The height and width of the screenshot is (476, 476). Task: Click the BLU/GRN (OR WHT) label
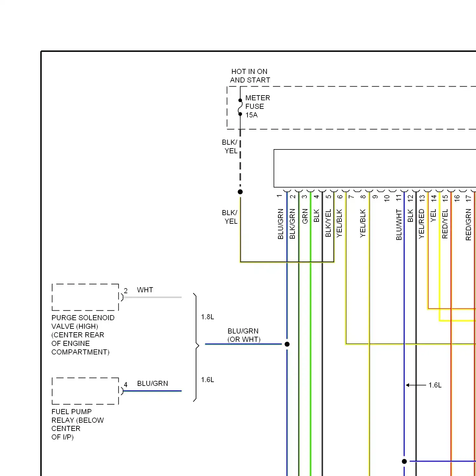coord(243,335)
